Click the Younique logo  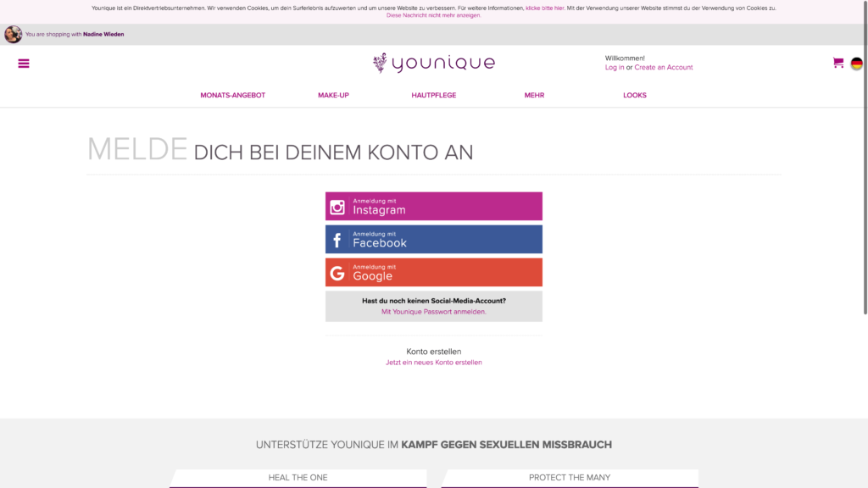pos(433,63)
